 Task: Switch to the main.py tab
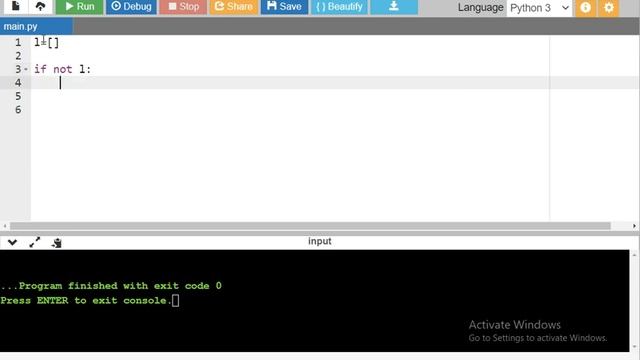[36, 27]
